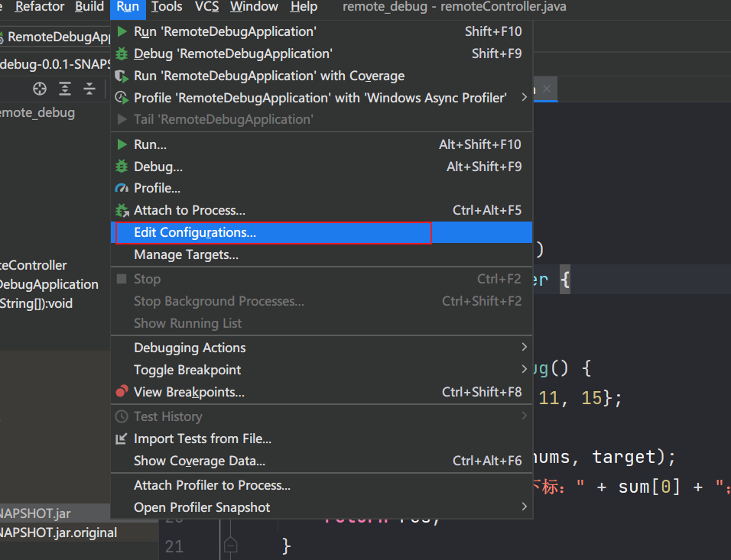Select the SNAPSHOT.jar.original file in tree
Image resolution: width=731 pixels, height=560 pixels.
tap(58, 532)
